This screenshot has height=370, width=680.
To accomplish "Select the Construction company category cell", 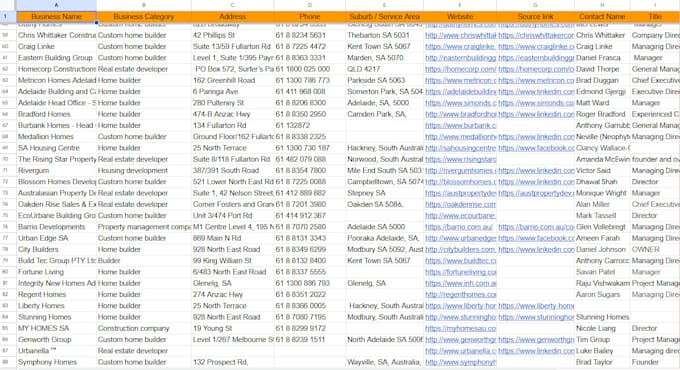I will (144, 328).
